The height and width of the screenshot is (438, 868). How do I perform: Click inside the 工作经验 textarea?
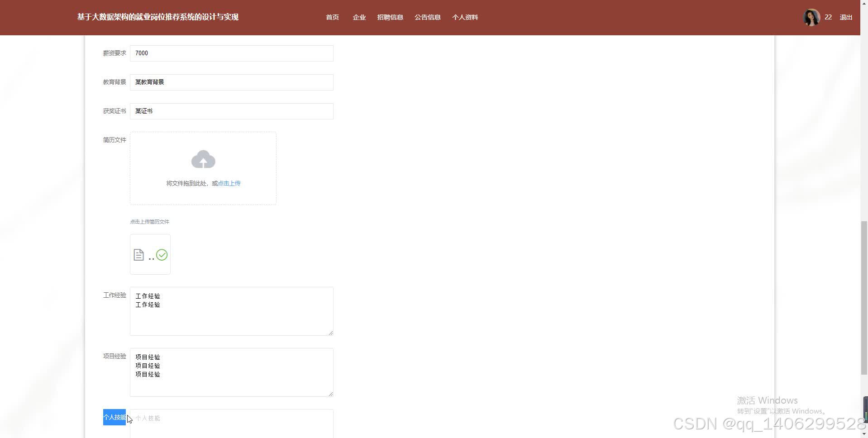point(232,311)
